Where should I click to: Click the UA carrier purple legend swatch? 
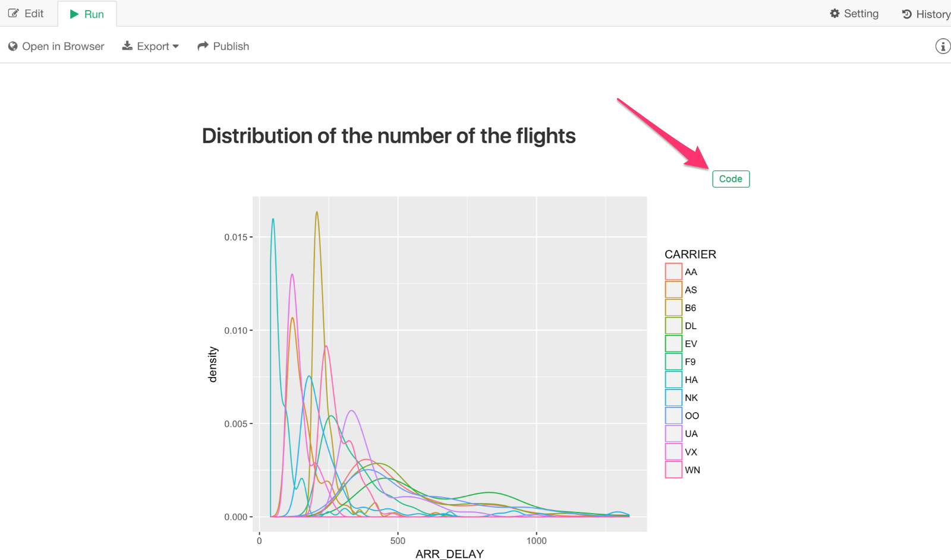[673, 434]
